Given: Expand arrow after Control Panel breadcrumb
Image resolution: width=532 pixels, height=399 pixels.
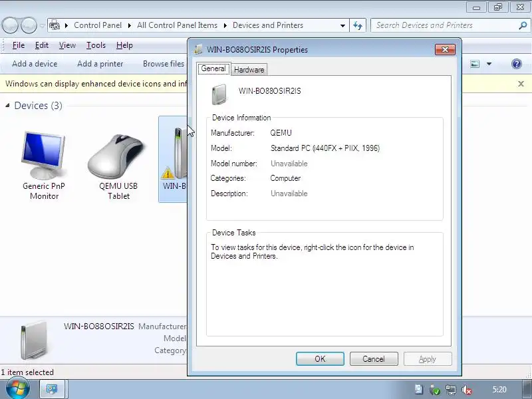Looking at the screenshot, I should pyautogui.click(x=129, y=25).
